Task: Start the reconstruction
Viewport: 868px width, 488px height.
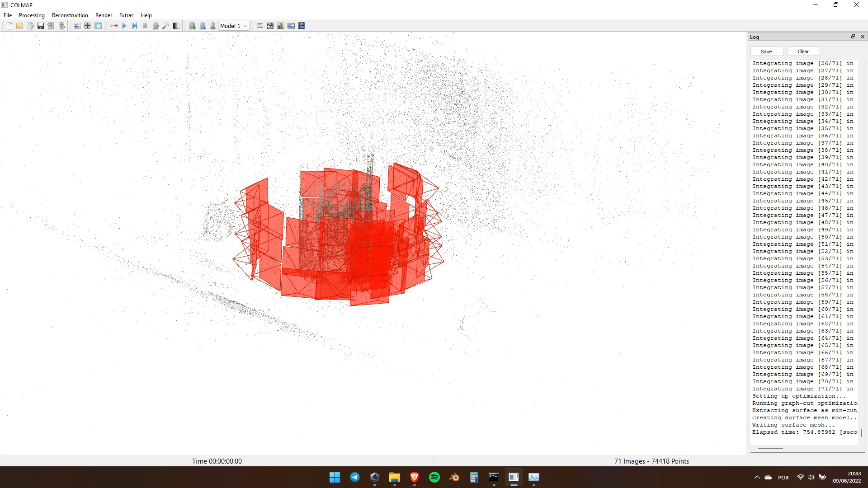Action: tap(124, 26)
